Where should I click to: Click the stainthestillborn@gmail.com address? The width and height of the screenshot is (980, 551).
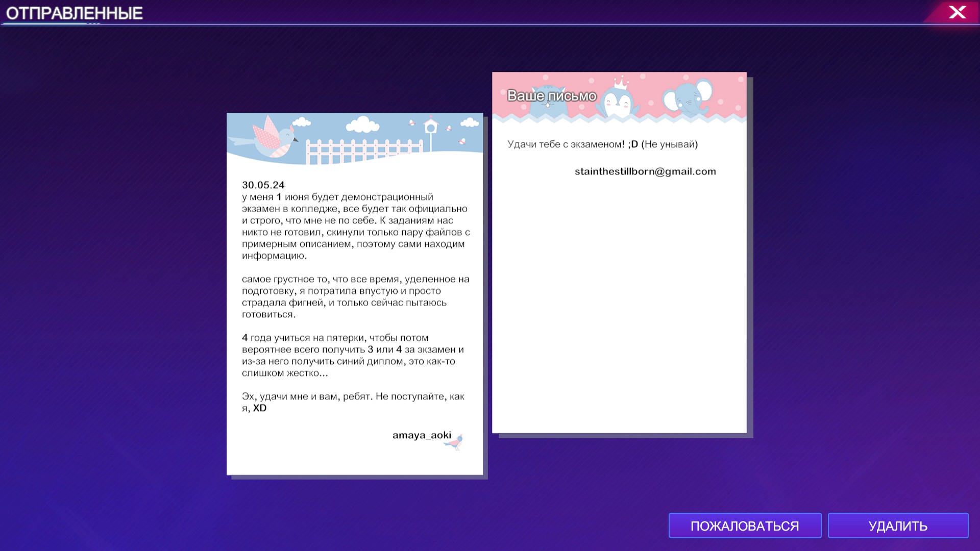pos(645,171)
